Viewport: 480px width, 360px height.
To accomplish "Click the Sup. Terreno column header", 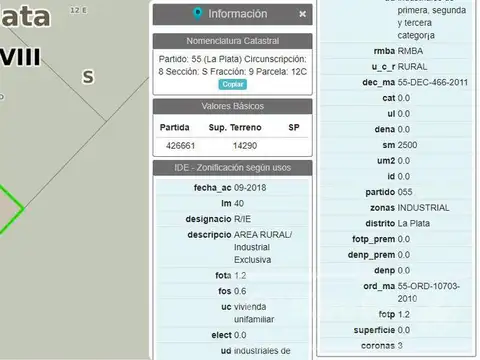I will [x=235, y=127].
